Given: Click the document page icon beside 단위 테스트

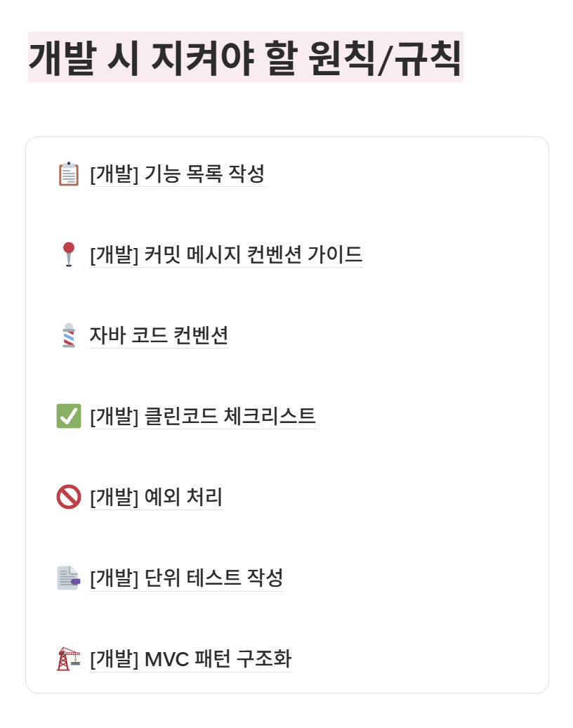Looking at the screenshot, I should (69, 578).
